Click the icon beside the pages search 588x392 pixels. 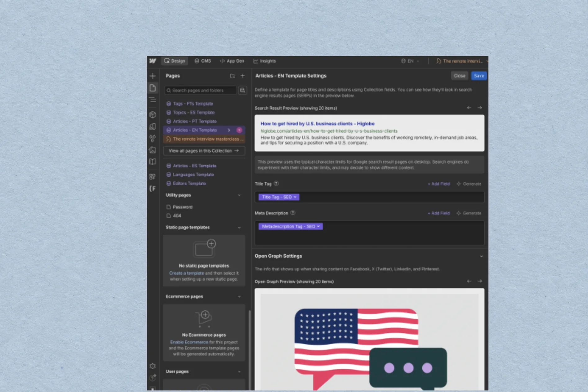[243, 90]
